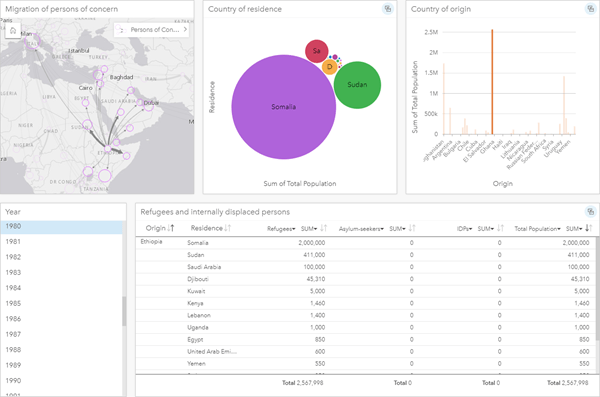Select year 1987 in Year list
The height and width of the screenshot is (397, 600).
pyautogui.click(x=62, y=334)
